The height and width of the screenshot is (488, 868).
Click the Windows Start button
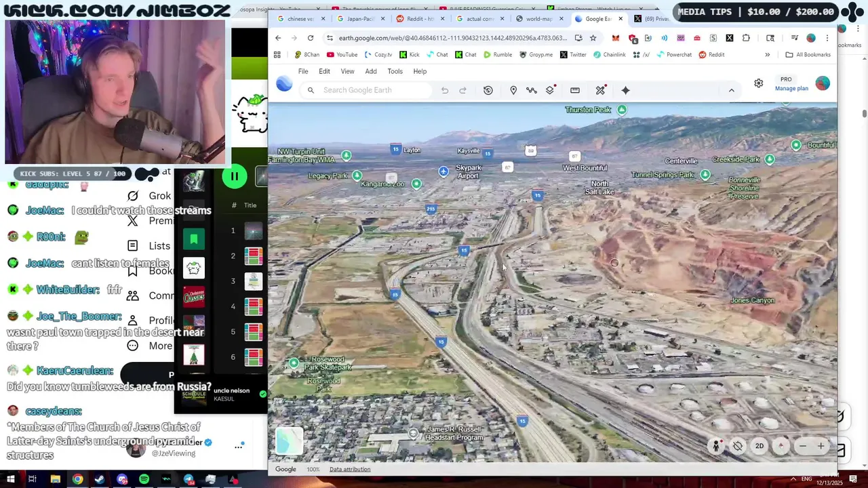pyautogui.click(x=9, y=479)
